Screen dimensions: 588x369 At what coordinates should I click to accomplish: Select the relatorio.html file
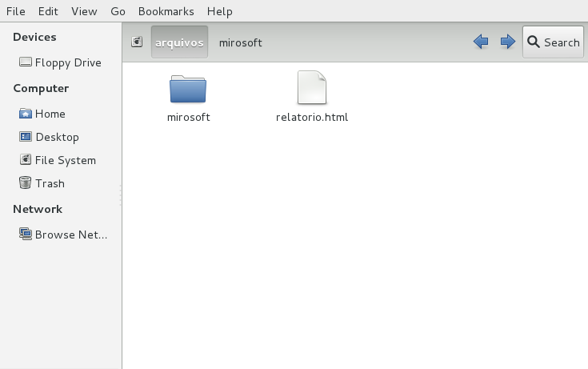click(312, 88)
